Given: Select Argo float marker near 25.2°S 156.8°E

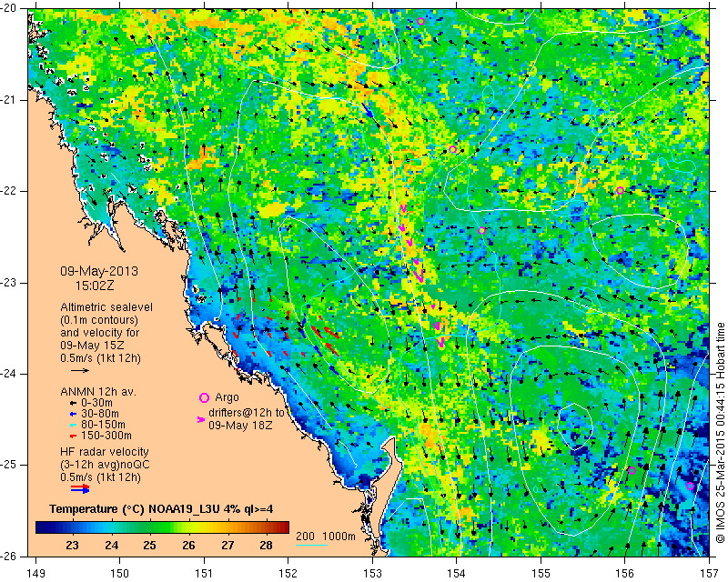Looking at the screenshot, I should (x=690, y=486).
